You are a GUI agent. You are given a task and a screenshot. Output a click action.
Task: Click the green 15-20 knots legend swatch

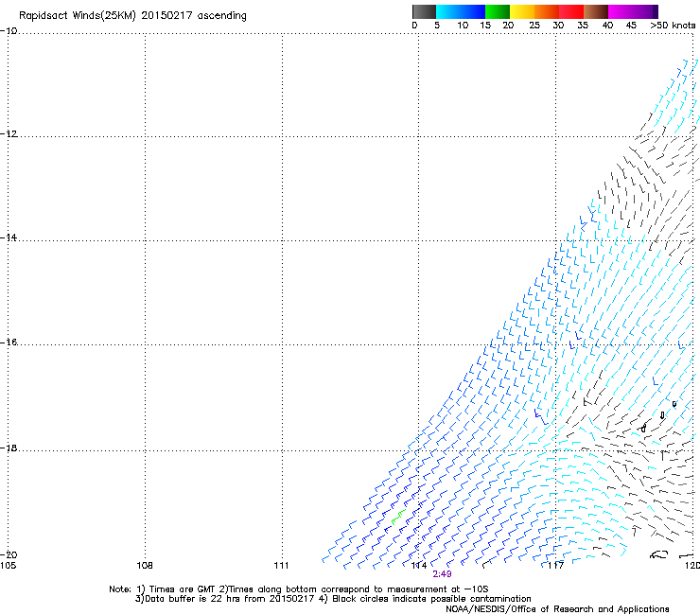point(498,11)
